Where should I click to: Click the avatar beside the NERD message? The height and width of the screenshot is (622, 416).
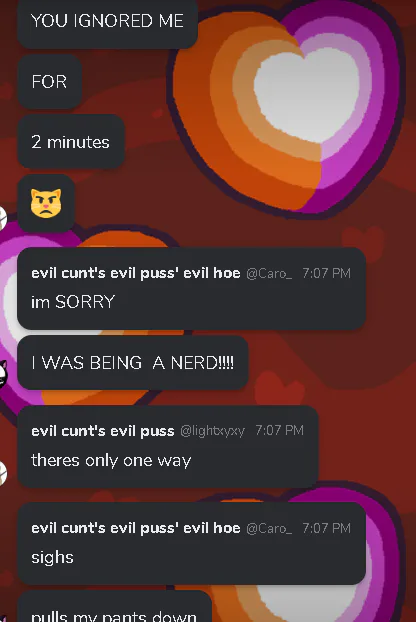tap(3, 374)
